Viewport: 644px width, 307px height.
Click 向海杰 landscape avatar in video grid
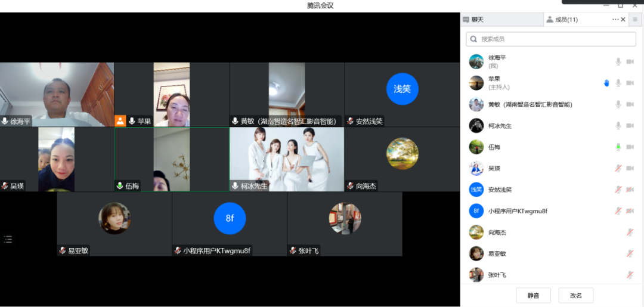pos(402,154)
